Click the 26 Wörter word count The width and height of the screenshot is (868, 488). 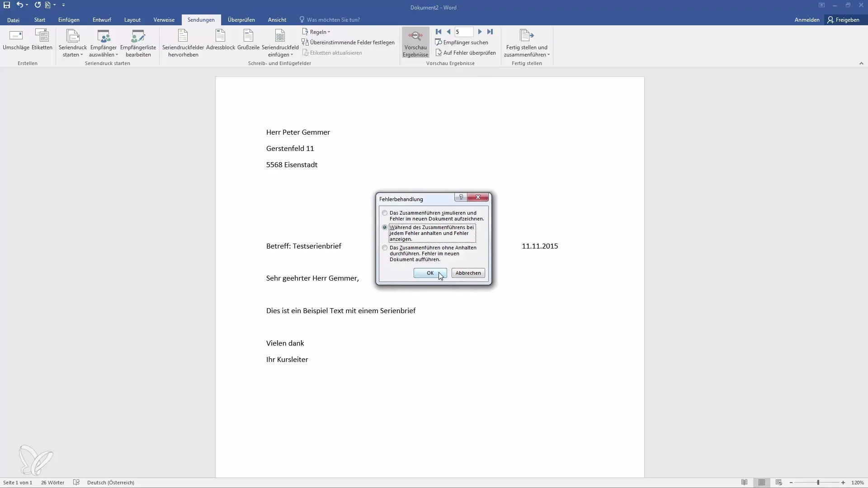pos(52,483)
